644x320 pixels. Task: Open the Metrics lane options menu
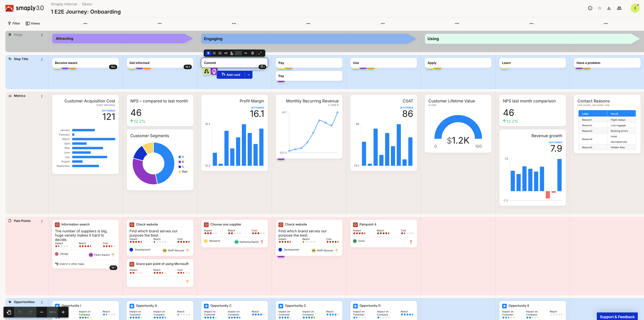click(x=42, y=96)
